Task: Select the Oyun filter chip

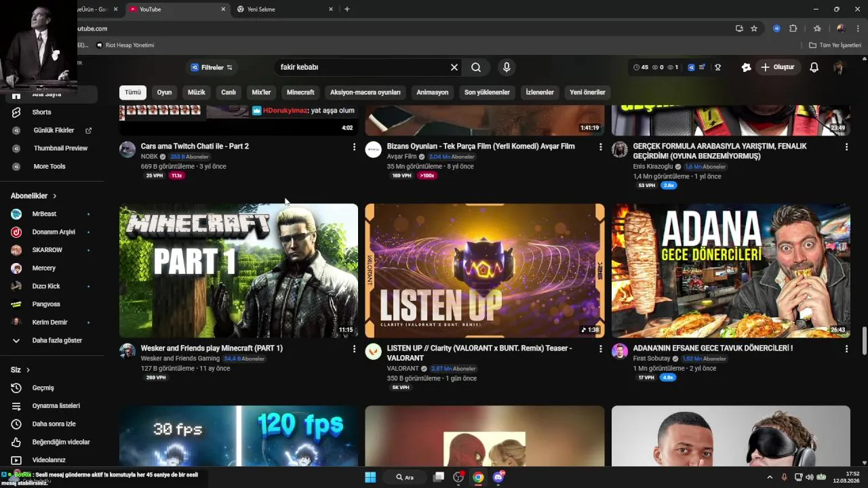Action: 165,92
